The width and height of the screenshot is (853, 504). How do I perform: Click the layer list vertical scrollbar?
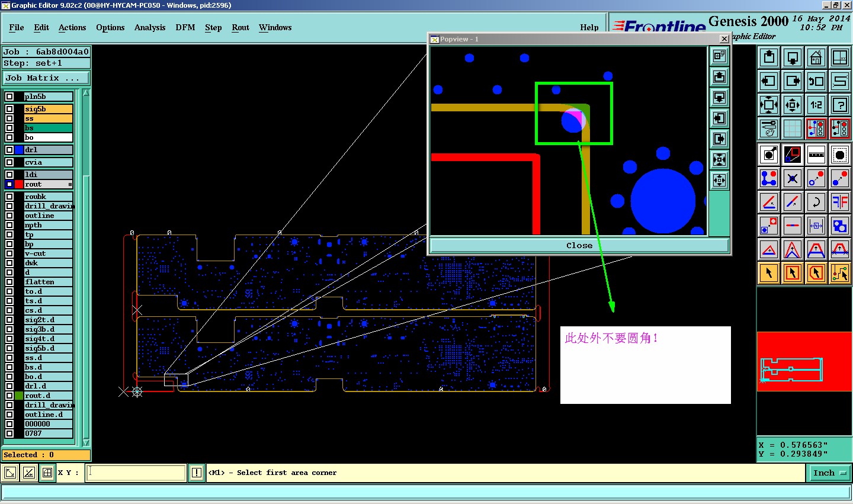tap(86, 268)
